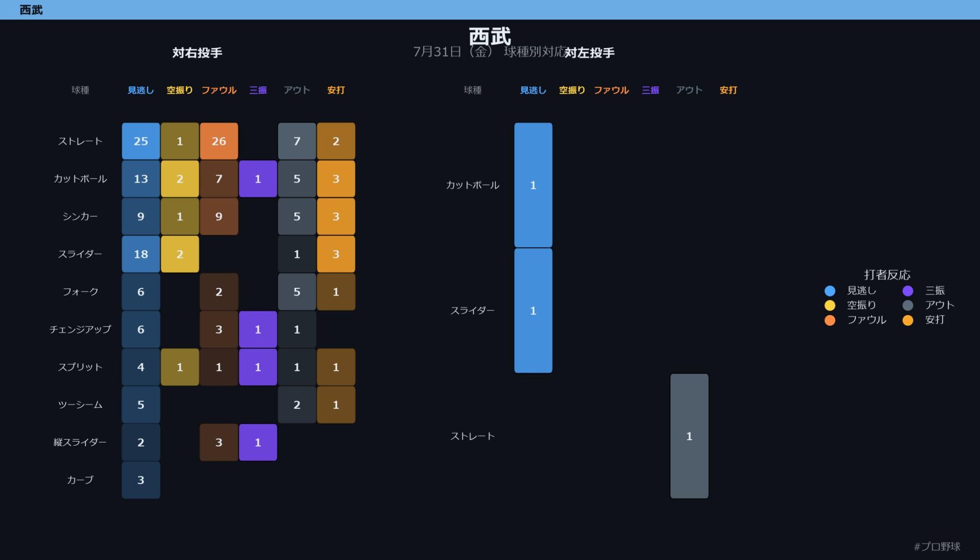
Task: Click the 安打 column header under 対右投手
Action: pyautogui.click(x=336, y=90)
